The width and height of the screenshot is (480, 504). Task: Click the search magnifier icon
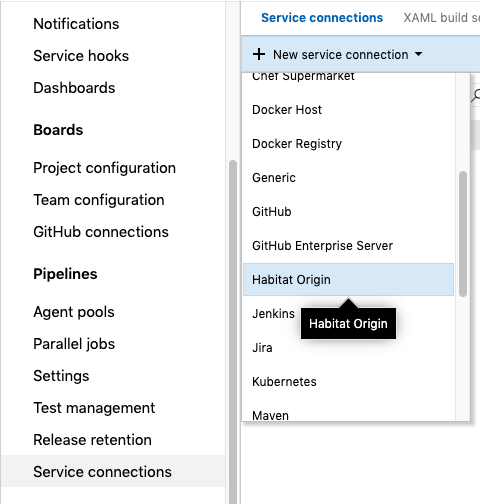point(476,95)
